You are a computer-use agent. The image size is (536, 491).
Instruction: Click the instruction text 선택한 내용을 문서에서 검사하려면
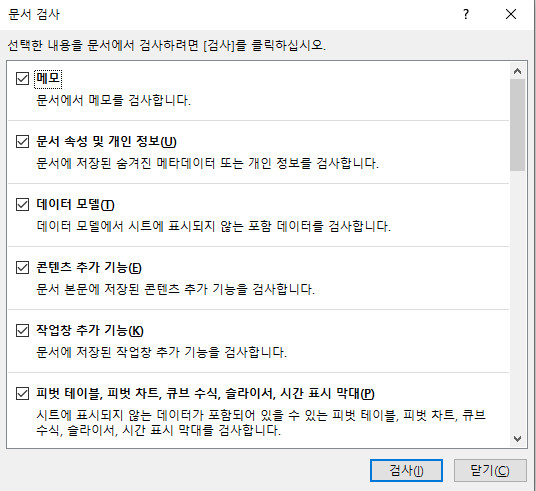(166, 45)
